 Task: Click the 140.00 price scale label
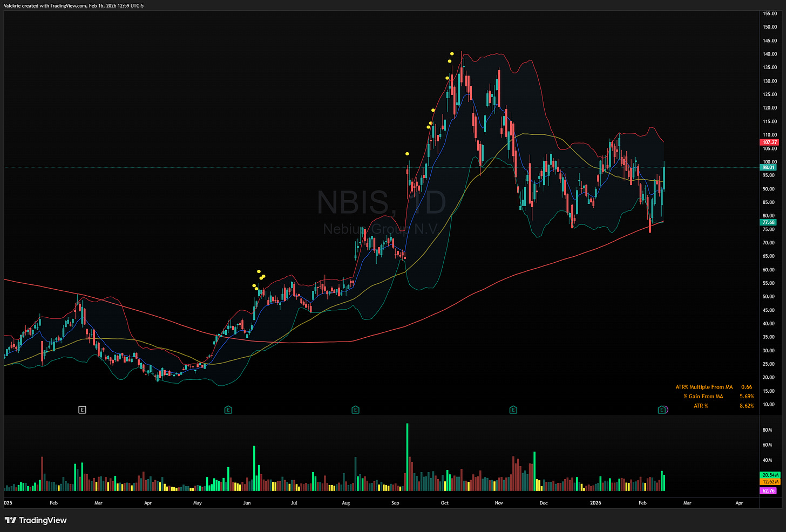(770, 54)
